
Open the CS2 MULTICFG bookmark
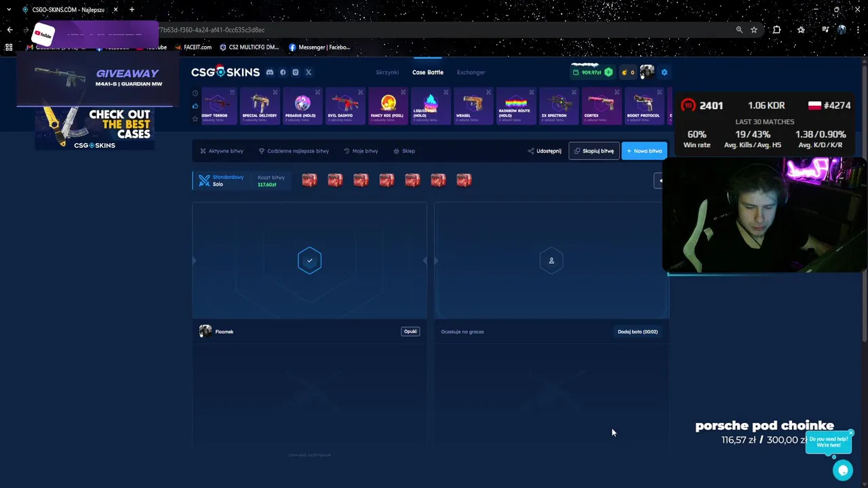[x=249, y=47]
